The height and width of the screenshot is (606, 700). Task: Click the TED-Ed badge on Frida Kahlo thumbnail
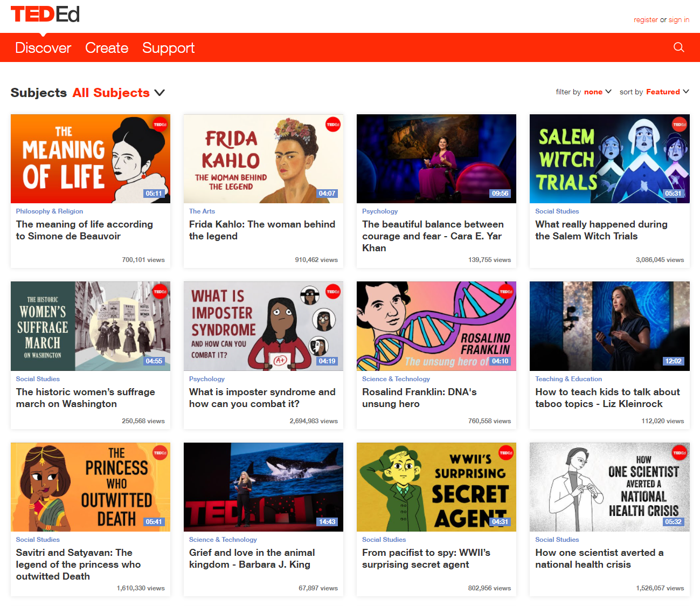(333, 125)
